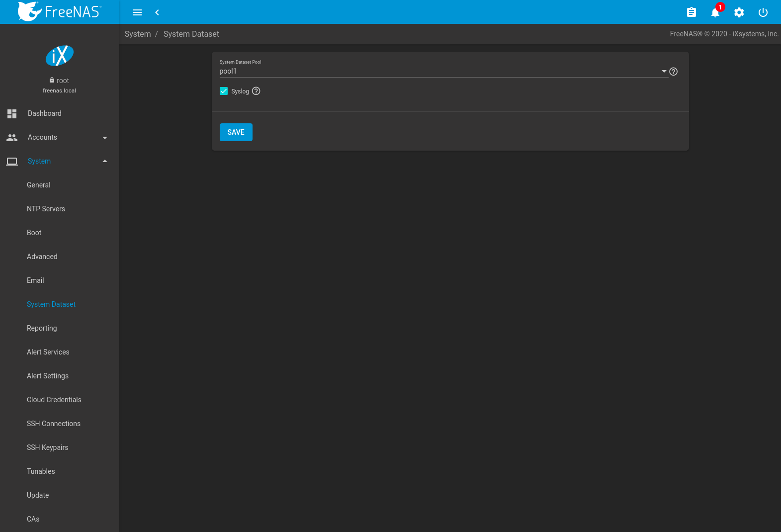Image resolution: width=781 pixels, height=532 pixels.
Task: Click System breadcrumb link
Action: [x=138, y=34]
